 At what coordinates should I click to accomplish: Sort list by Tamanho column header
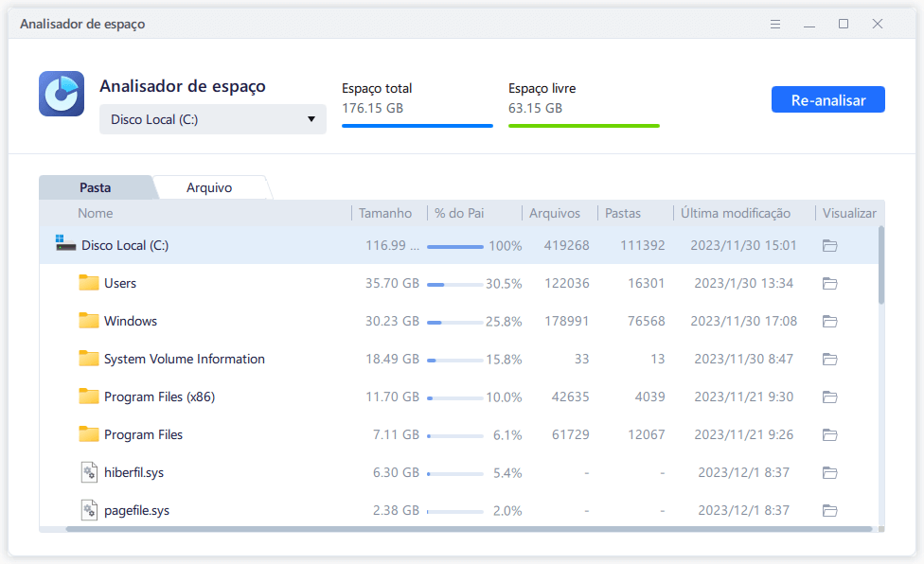coord(385,213)
